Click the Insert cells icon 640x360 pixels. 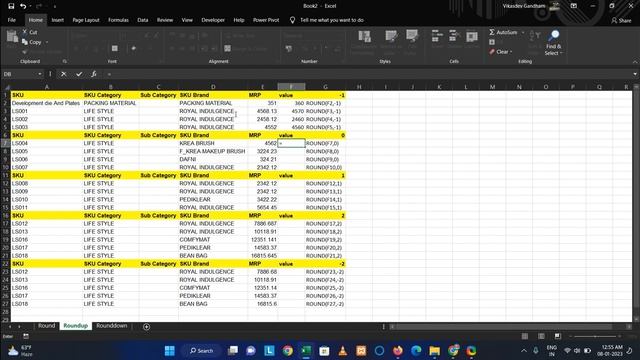pyautogui.click(x=437, y=37)
